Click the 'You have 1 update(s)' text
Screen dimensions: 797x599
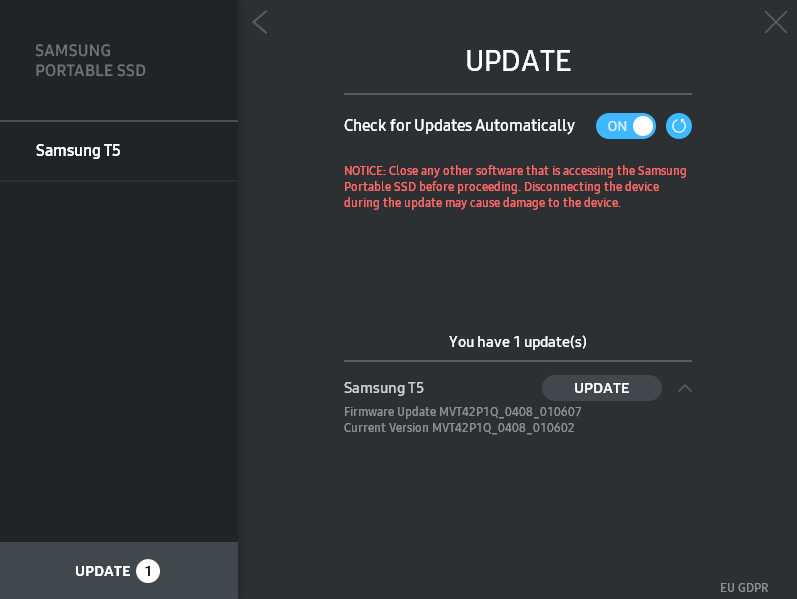coord(518,342)
